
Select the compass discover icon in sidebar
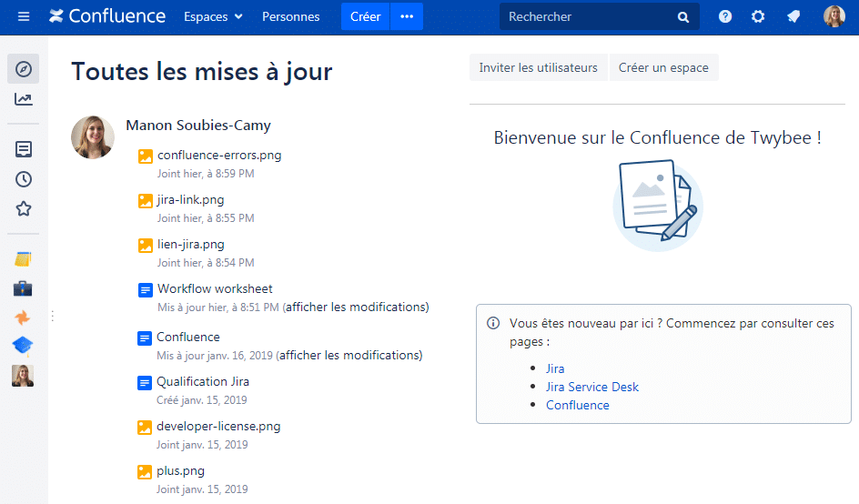pyautogui.click(x=23, y=69)
